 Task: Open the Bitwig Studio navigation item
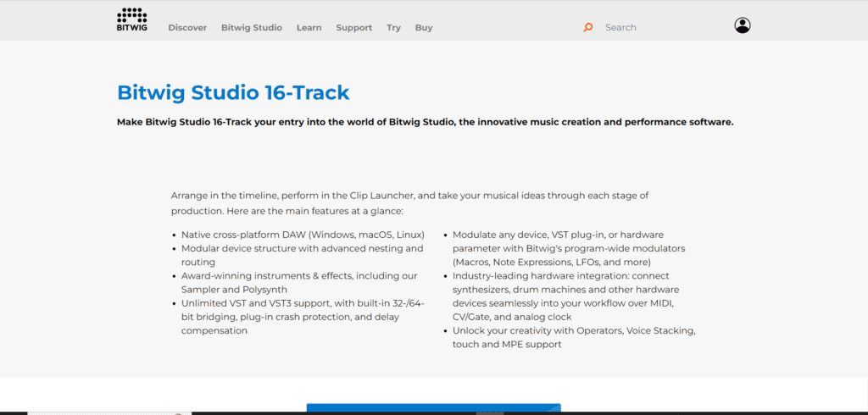[x=252, y=28]
